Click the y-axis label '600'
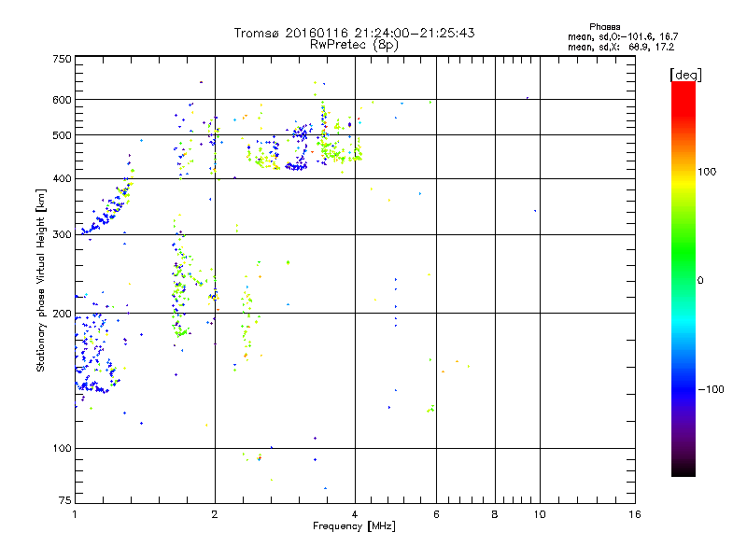 (x=62, y=100)
